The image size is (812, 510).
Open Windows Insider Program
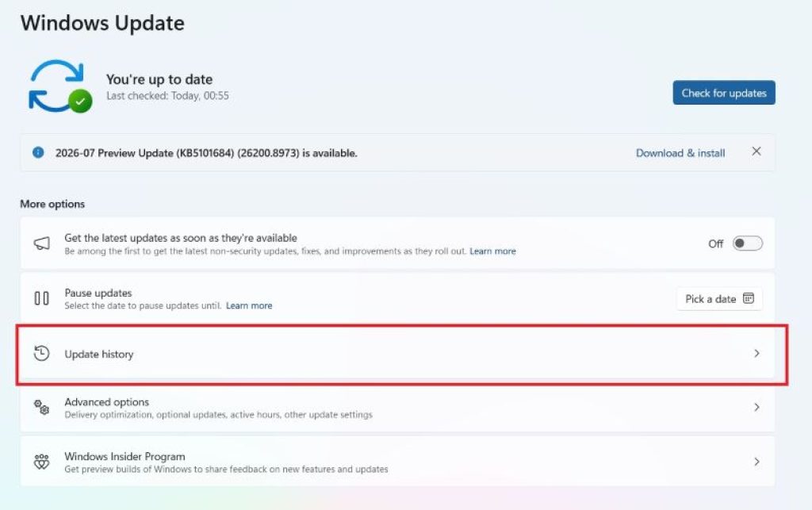tap(397, 462)
